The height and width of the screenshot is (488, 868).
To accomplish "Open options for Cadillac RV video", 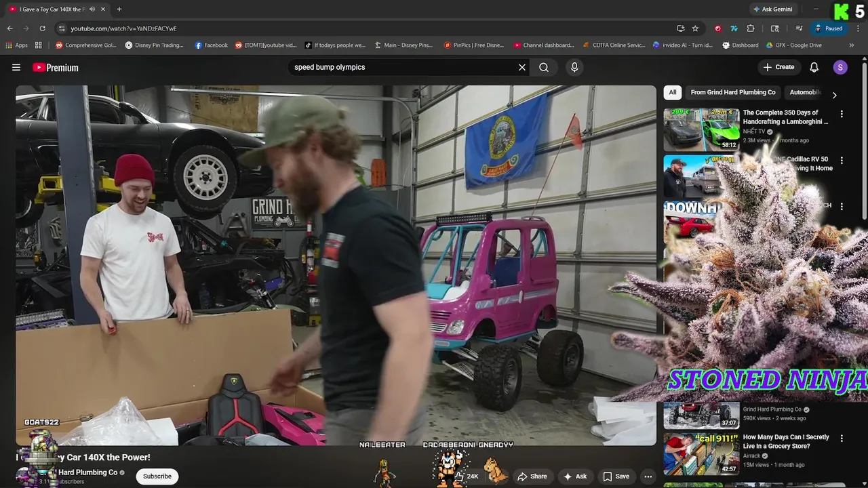I will pyautogui.click(x=842, y=161).
